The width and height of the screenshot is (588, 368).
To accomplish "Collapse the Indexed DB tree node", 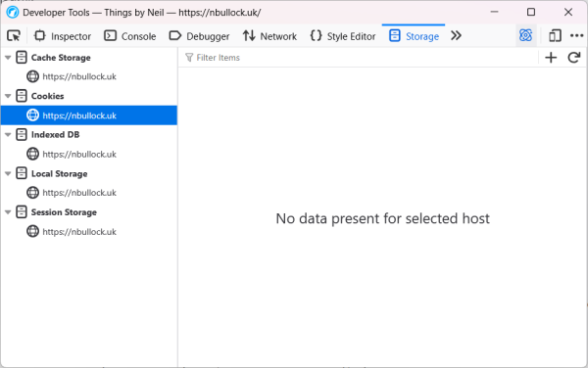I will click(8, 135).
